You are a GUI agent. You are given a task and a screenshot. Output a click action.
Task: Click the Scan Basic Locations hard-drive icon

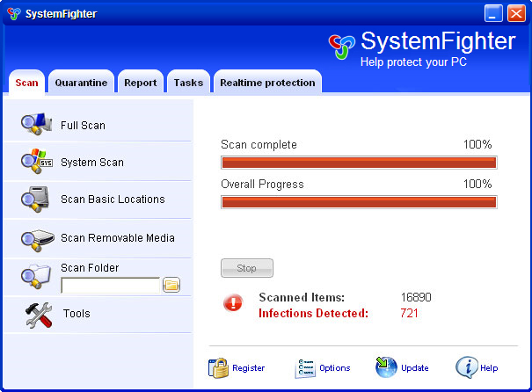tap(35, 199)
